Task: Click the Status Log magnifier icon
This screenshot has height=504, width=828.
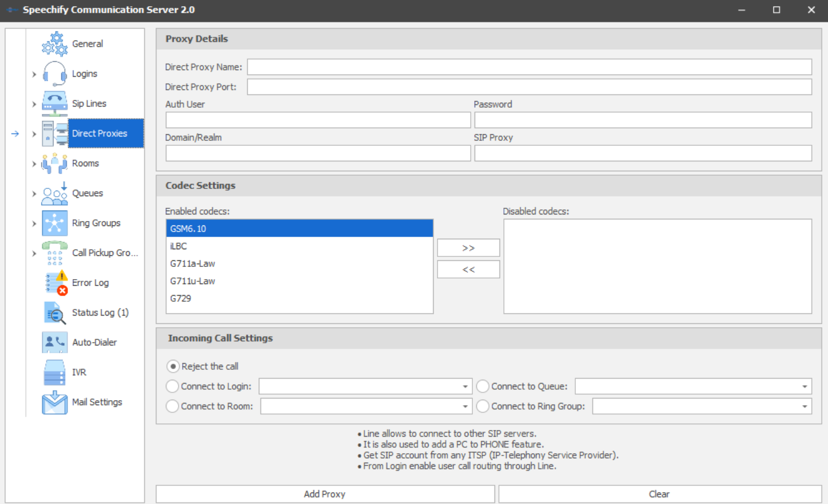Action: pos(55,312)
